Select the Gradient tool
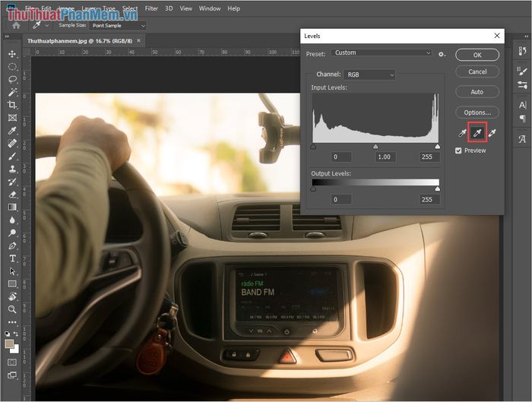The image size is (532, 402). click(12, 207)
